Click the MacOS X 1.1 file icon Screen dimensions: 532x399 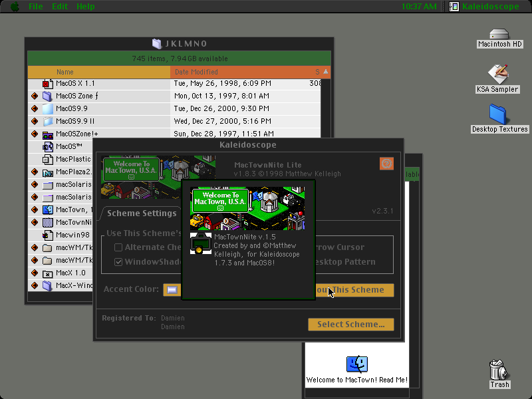[x=47, y=84]
